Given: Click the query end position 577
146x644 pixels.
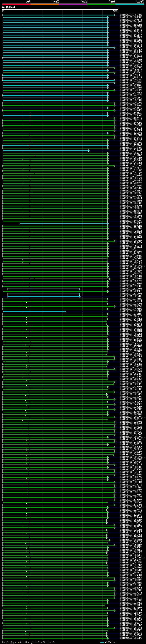Looking at the screenshot, I should click(x=115, y=11).
